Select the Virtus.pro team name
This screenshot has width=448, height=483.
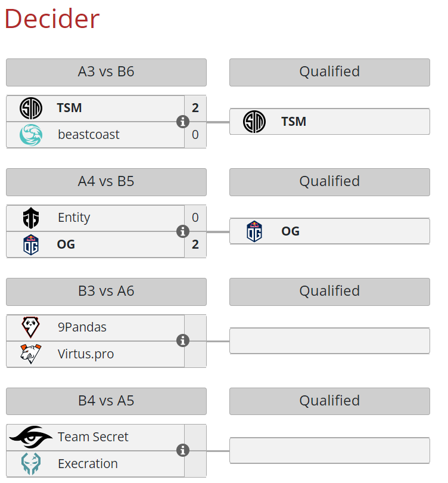(86, 354)
